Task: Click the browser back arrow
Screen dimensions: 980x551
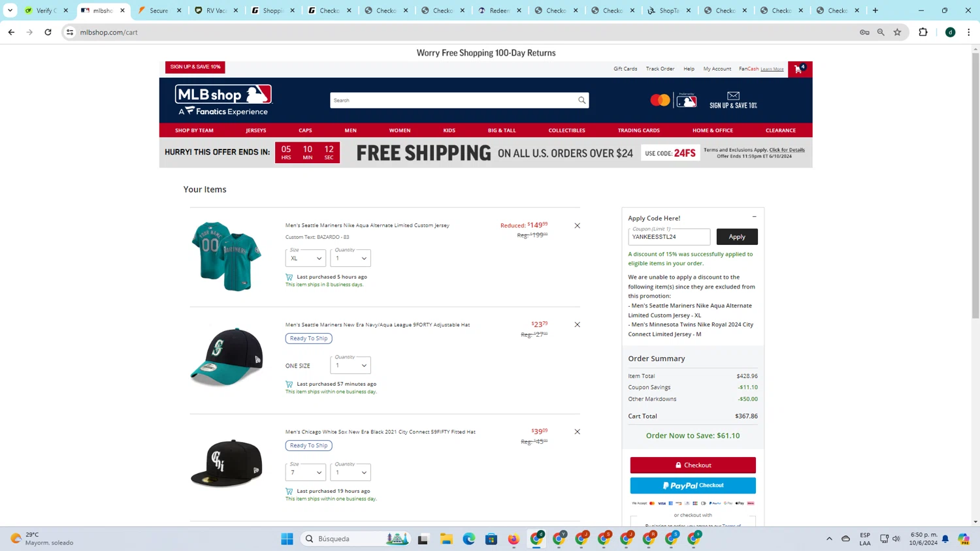Action: tap(11, 32)
